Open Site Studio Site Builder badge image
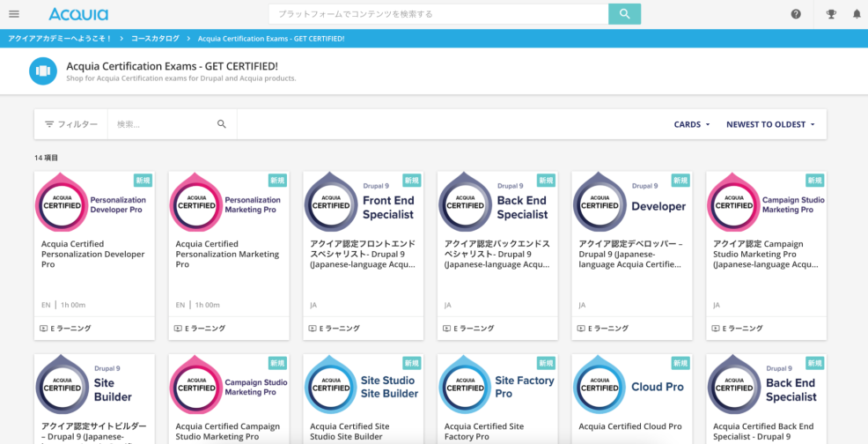 pos(364,385)
